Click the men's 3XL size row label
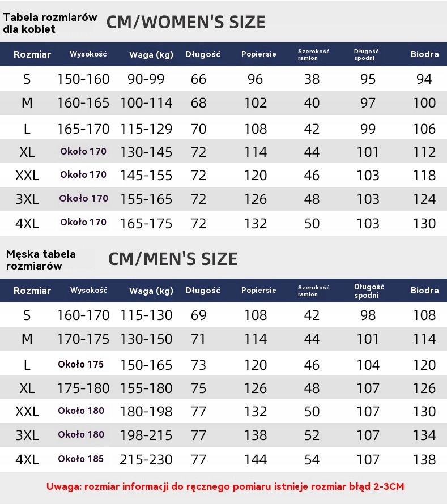 pyautogui.click(x=27, y=435)
